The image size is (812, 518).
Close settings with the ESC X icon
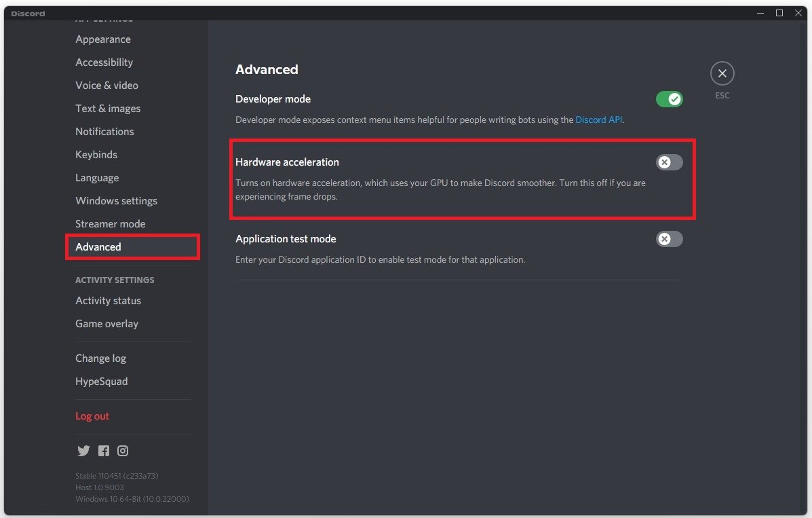click(x=722, y=73)
